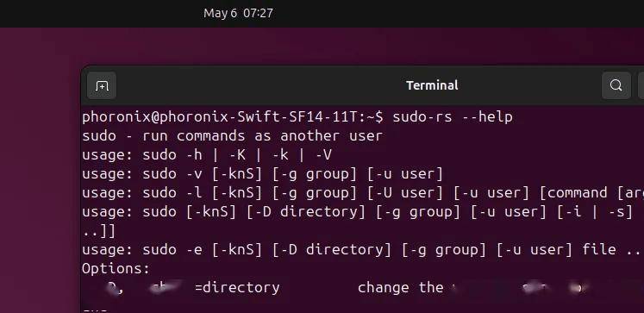Click the purple desktop background above the terminal
This screenshot has height=313, width=644.
click(x=322, y=46)
